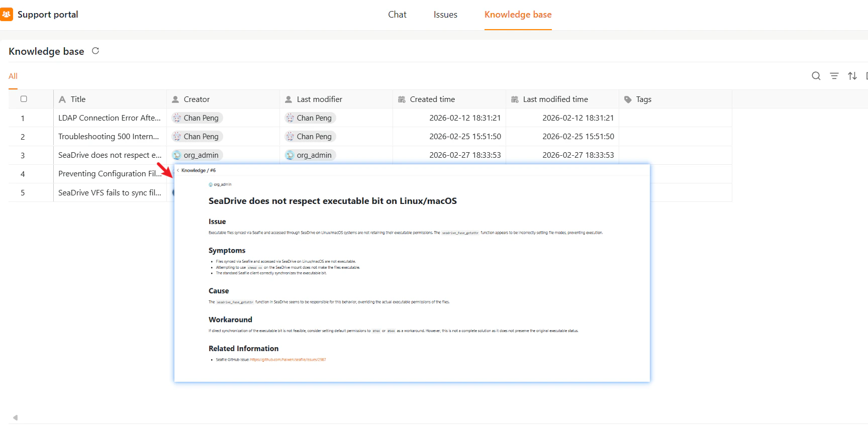Screen dimensions: 868x427
Task: Refresh the Knowledge base list
Action: pos(95,51)
